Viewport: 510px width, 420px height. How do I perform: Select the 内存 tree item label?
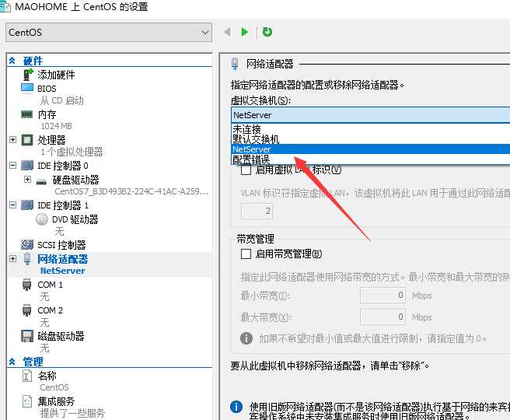coord(47,114)
